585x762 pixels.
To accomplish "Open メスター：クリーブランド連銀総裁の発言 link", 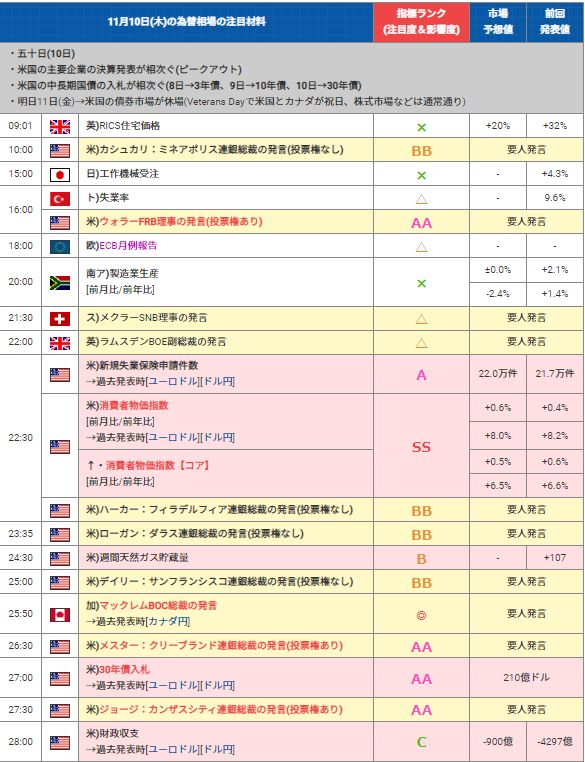I will point(221,645).
